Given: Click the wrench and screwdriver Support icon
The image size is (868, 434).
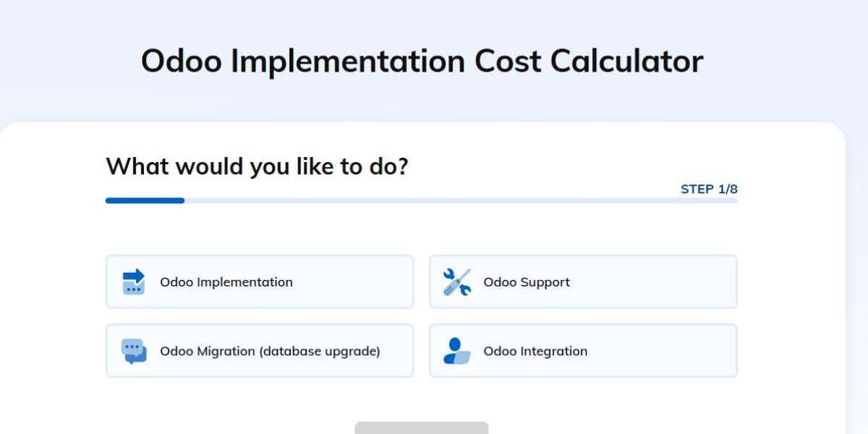Looking at the screenshot, I should [457, 281].
